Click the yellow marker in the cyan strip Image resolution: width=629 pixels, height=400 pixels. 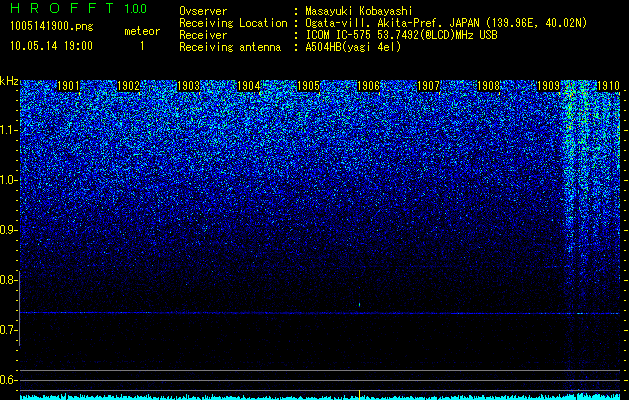pyautogui.click(x=359, y=394)
